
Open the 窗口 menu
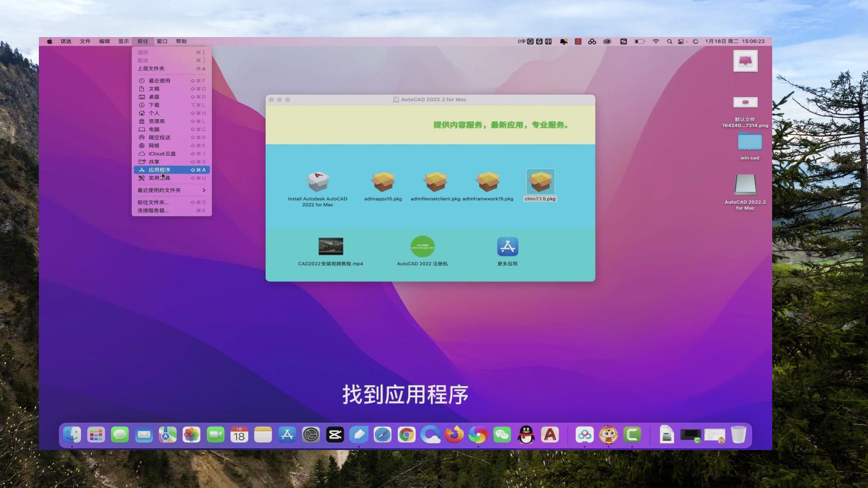[x=161, y=41]
